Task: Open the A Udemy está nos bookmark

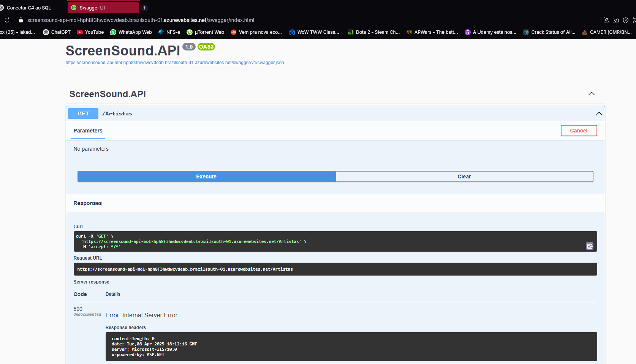Action: pyautogui.click(x=490, y=32)
